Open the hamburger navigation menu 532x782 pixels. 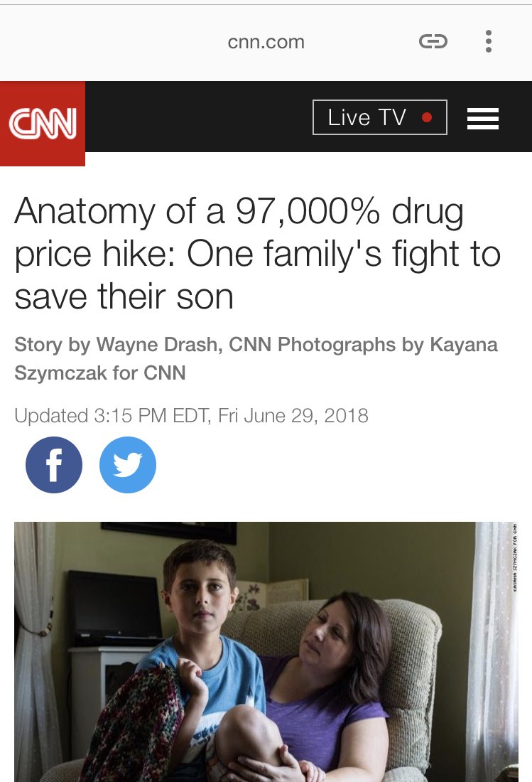tap(483, 119)
